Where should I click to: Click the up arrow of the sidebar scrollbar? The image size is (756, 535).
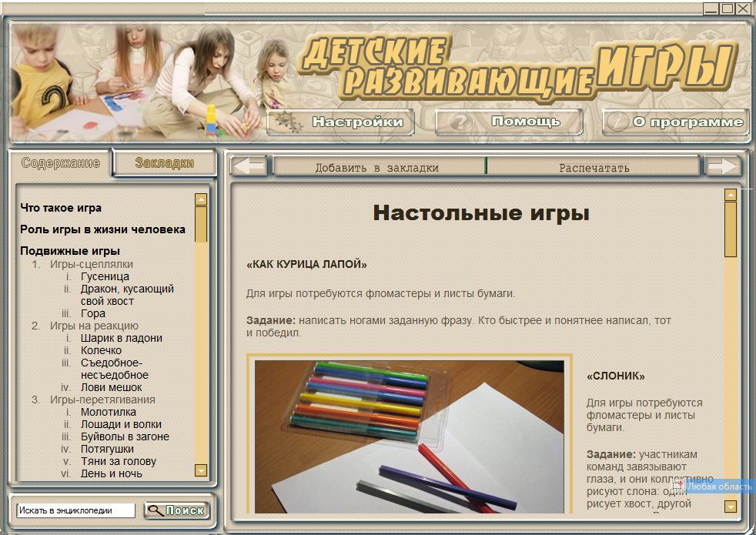pyautogui.click(x=201, y=199)
